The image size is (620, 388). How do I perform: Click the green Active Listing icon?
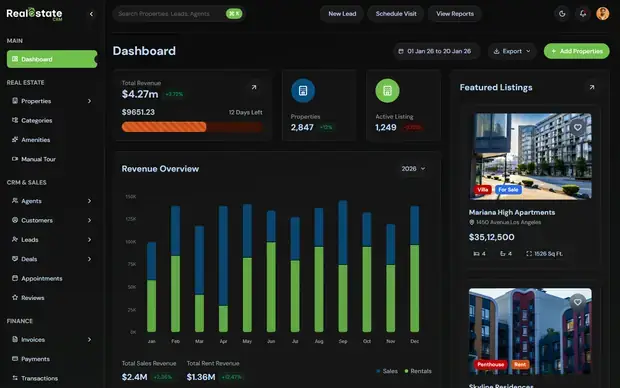coord(387,91)
